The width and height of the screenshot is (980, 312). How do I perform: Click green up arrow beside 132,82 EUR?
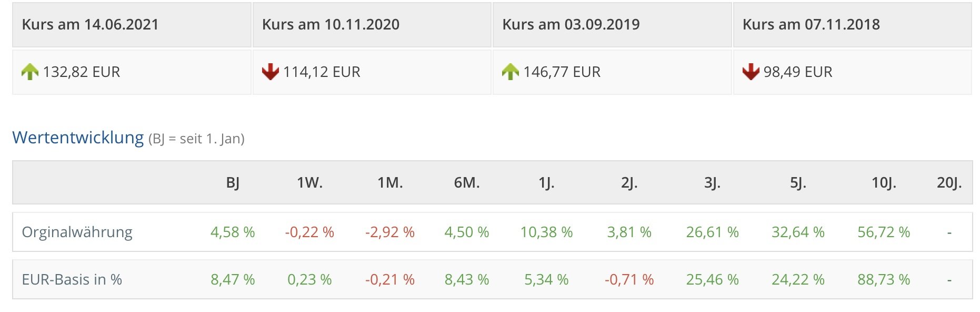click(30, 72)
